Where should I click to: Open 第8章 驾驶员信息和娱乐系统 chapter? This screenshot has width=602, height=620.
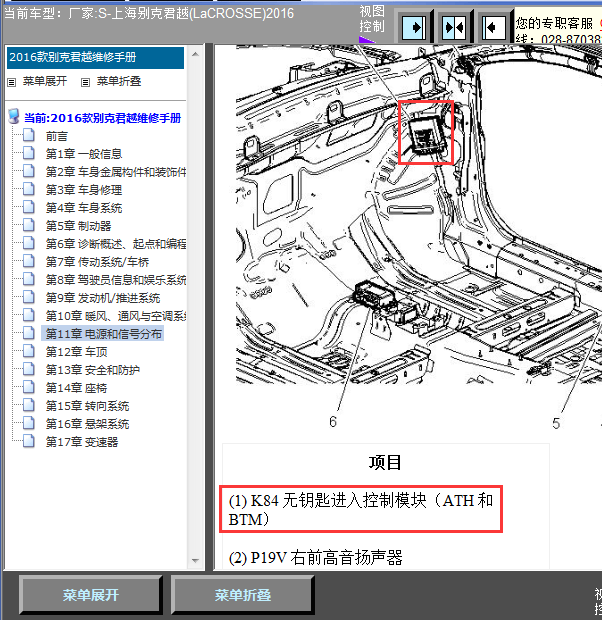(115, 280)
